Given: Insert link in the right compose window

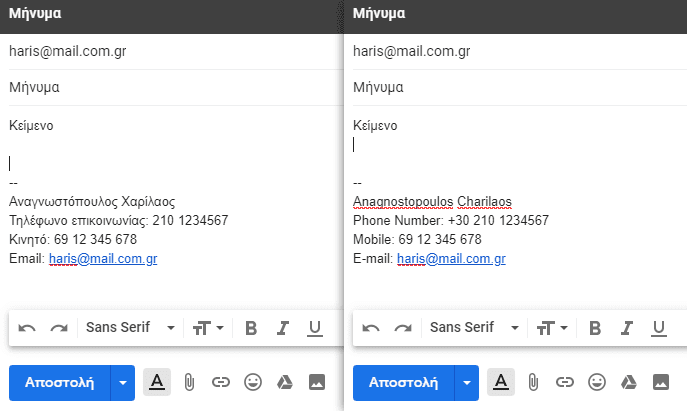Looking at the screenshot, I should [x=565, y=383].
